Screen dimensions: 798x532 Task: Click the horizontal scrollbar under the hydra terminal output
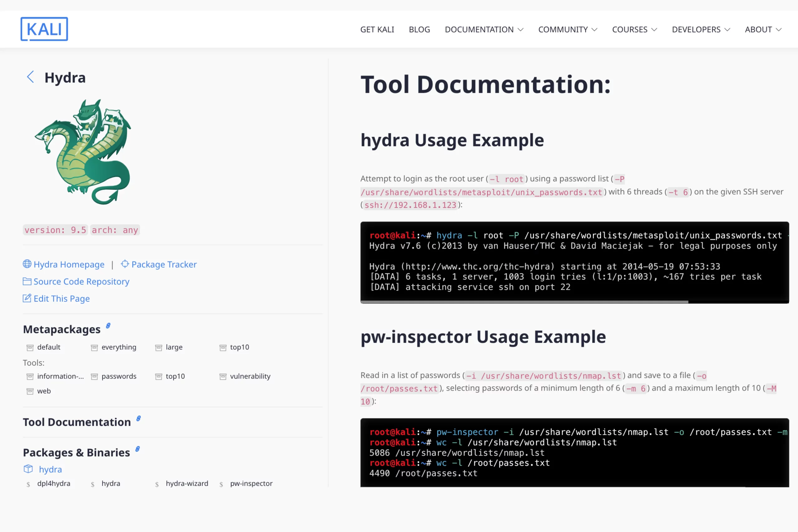coord(524,302)
